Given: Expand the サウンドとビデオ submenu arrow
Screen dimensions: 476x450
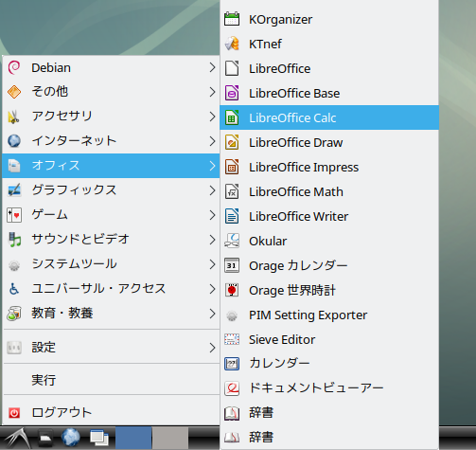Looking at the screenshot, I should pos(212,240).
